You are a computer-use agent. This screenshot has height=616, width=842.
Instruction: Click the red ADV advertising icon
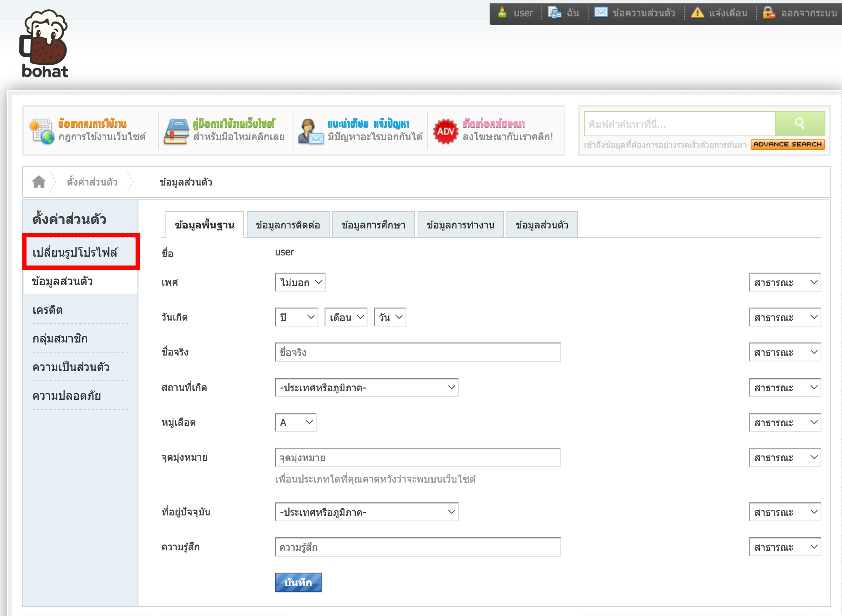tap(445, 131)
